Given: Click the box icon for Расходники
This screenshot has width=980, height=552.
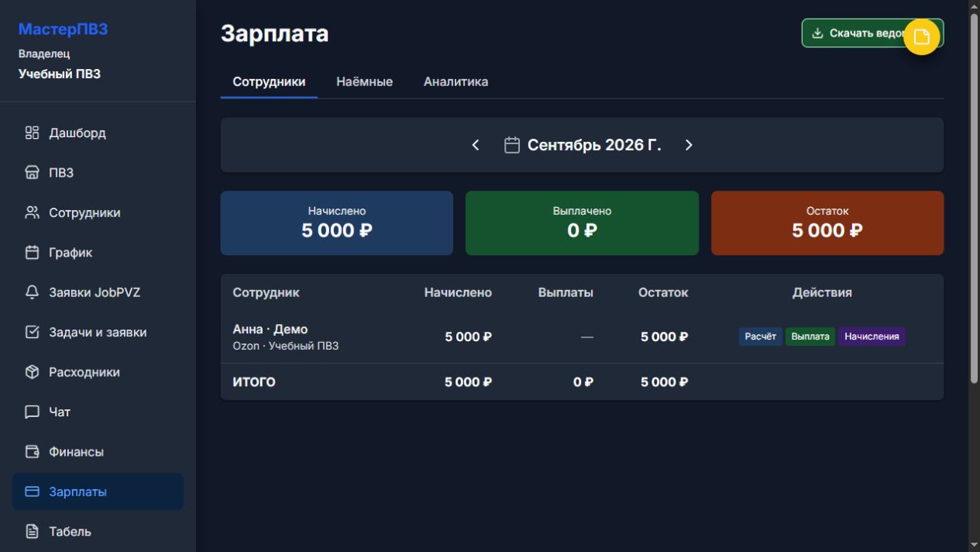Looking at the screenshot, I should tap(32, 372).
